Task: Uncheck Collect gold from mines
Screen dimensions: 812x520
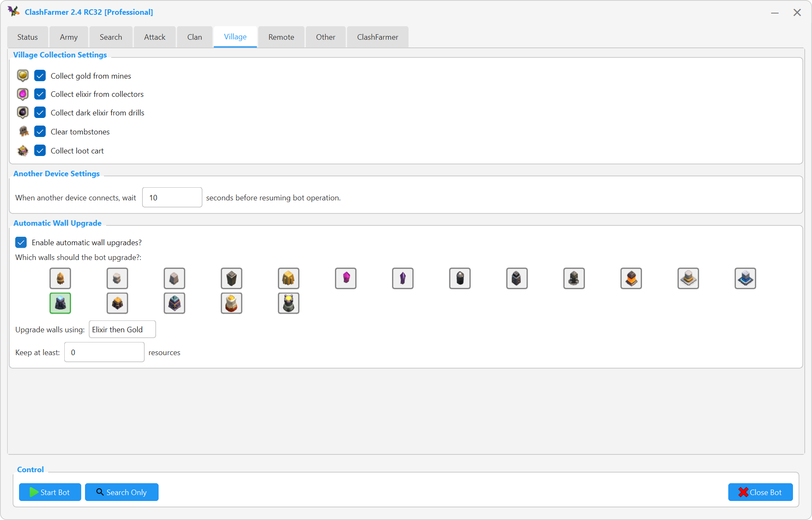Action: pyautogui.click(x=40, y=76)
